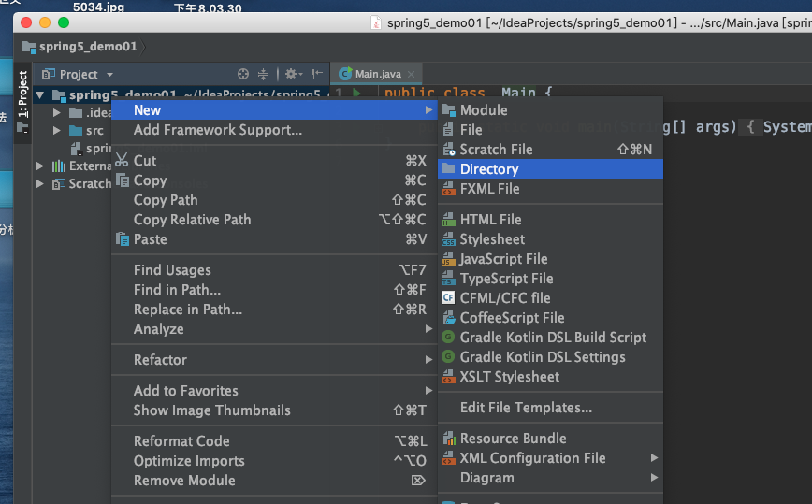The image size is (812, 504).
Task: Open the Refactor submenu
Action: pyautogui.click(x=274, y=360)
